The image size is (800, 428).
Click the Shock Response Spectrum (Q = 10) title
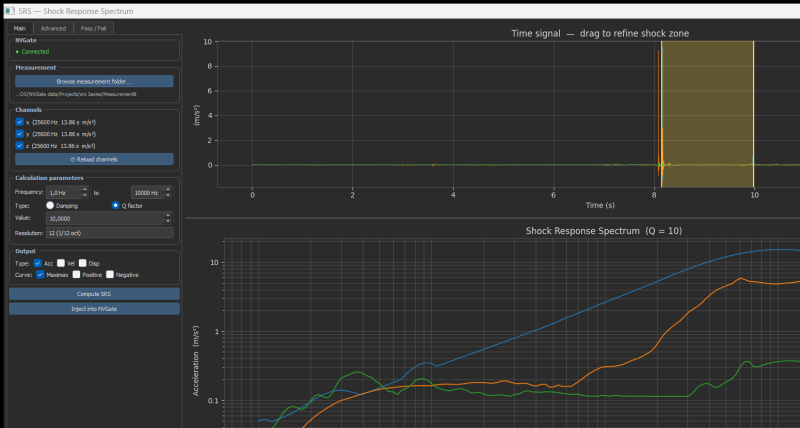click(x=604, y=231)
